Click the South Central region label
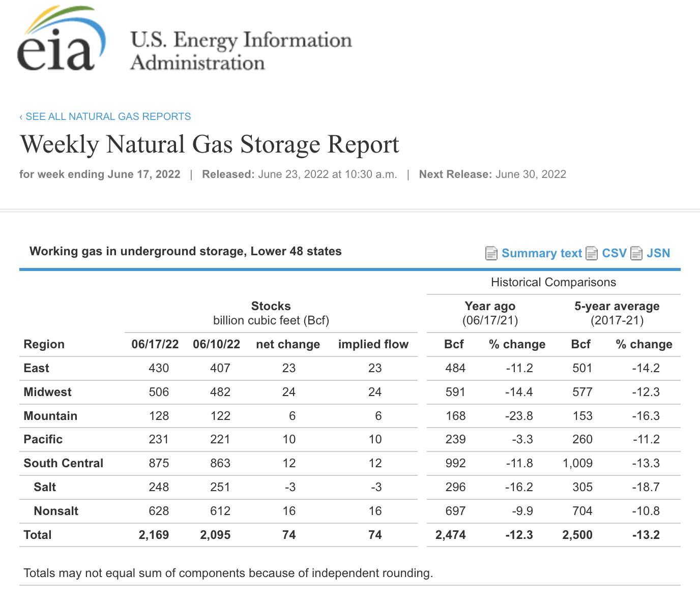700x603 pixels. [64, 463]
